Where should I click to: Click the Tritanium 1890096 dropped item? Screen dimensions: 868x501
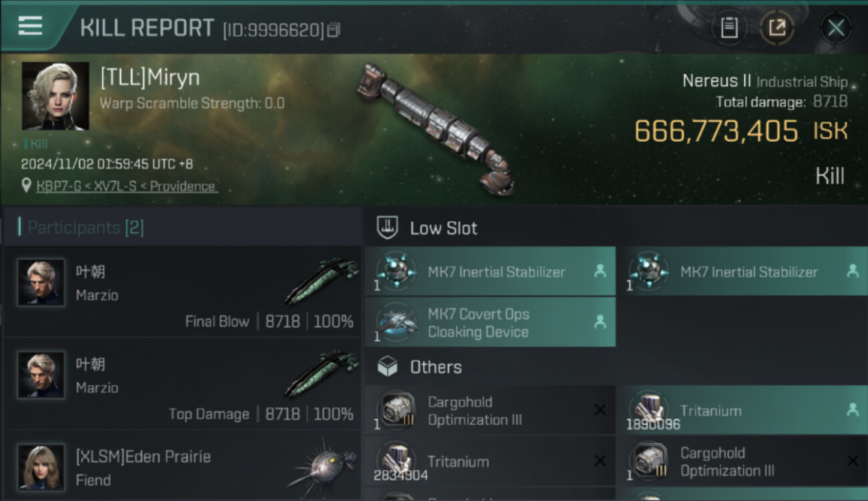[741, 411]
